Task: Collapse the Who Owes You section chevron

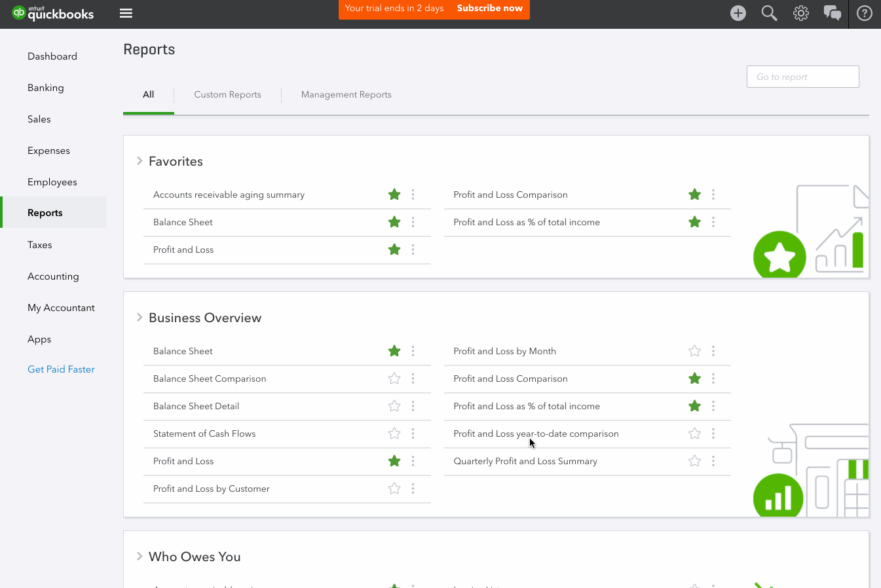Action: (140, 557)
